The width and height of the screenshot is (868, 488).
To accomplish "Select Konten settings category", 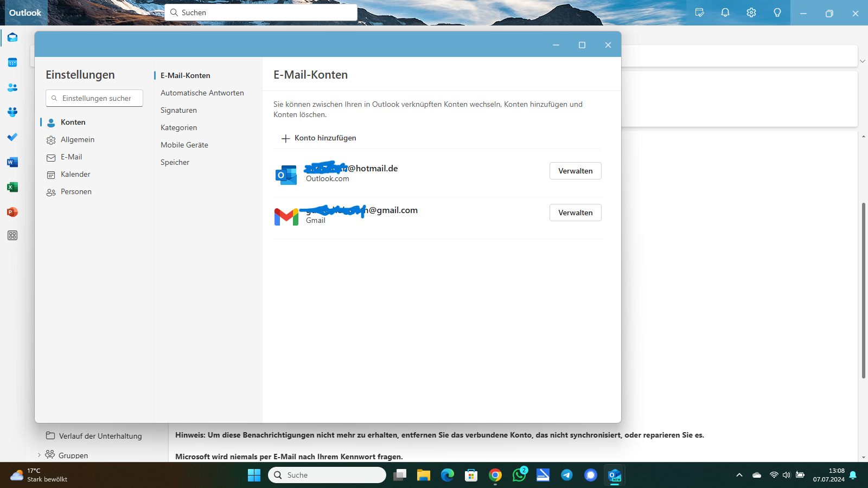I will (x=73, y=122).
